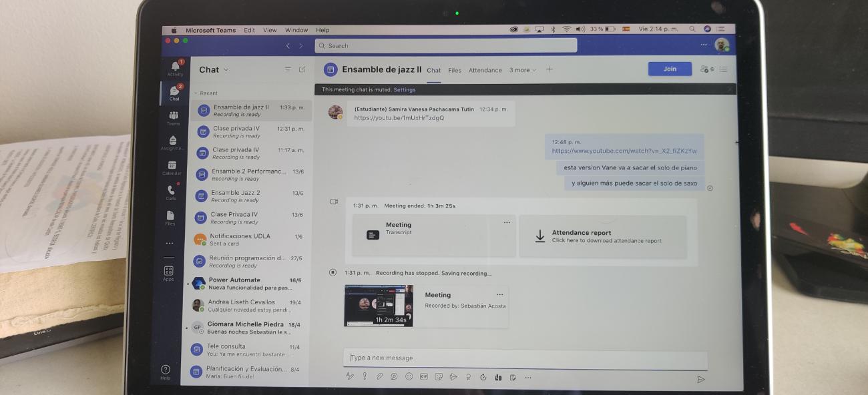
Task: Switch to the Attendance tab
Action: click(x=485, y=70)
